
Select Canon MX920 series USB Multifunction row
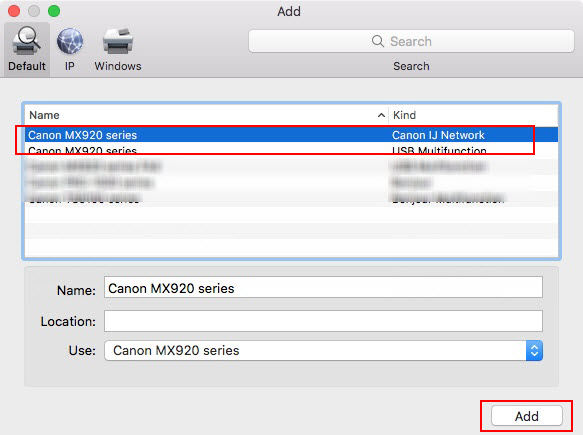292,151
